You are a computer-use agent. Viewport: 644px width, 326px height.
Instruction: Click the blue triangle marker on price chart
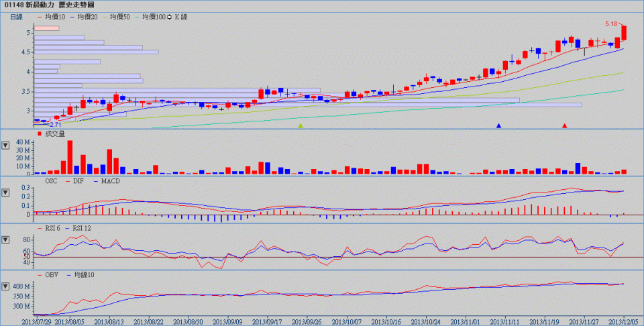[x=498, y=125]
